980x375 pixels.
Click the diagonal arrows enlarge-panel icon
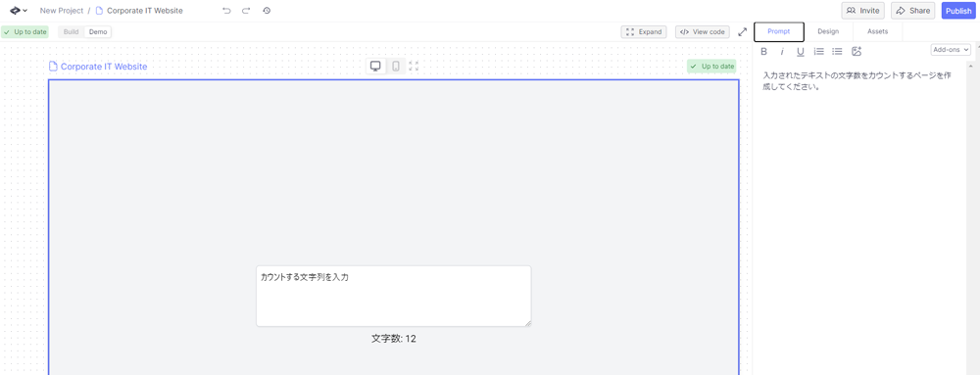click(743, 32)
